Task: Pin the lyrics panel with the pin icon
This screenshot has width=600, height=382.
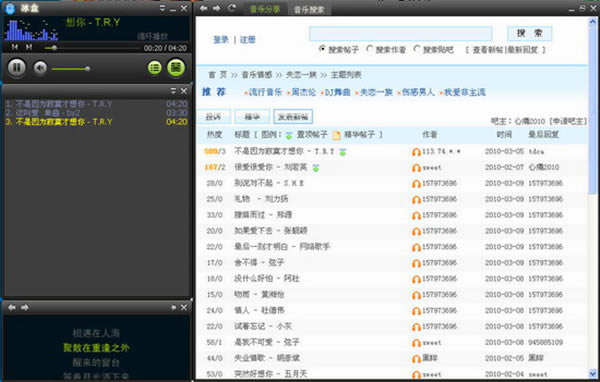Action: pos(173,307)
